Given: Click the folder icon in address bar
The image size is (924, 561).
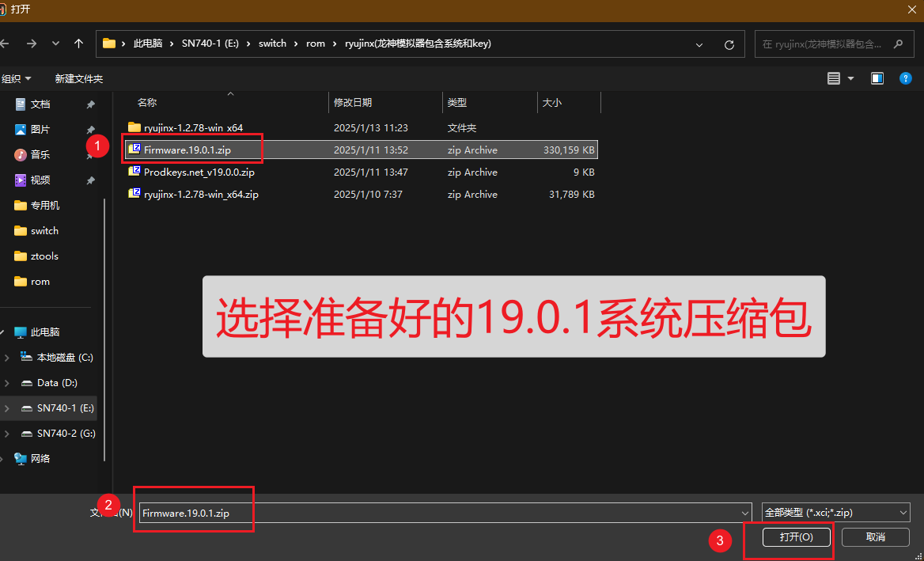Looking at the screenshot, I should (109, 44).
